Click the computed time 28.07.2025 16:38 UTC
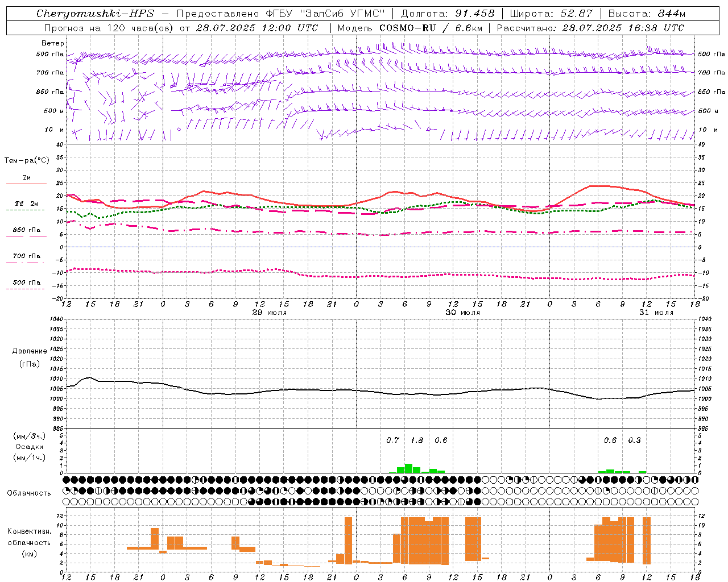Viewport: 728px width, 582px height. (623, 28)
